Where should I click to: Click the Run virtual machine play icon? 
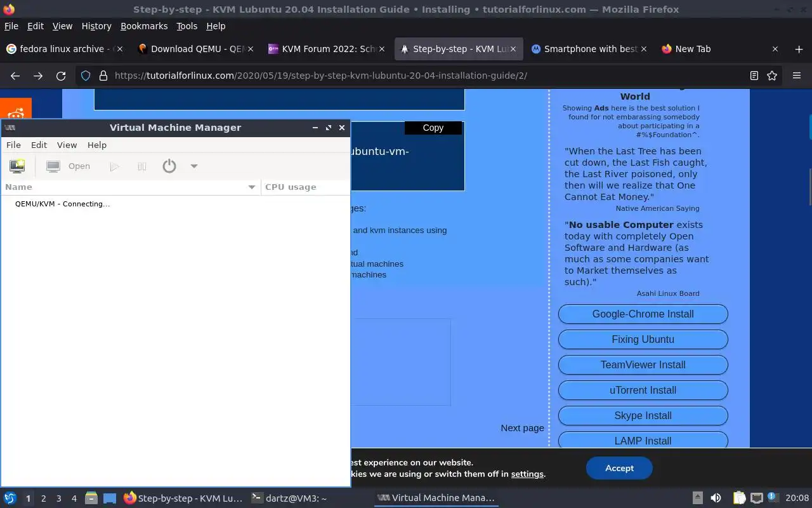pos(114,166)
